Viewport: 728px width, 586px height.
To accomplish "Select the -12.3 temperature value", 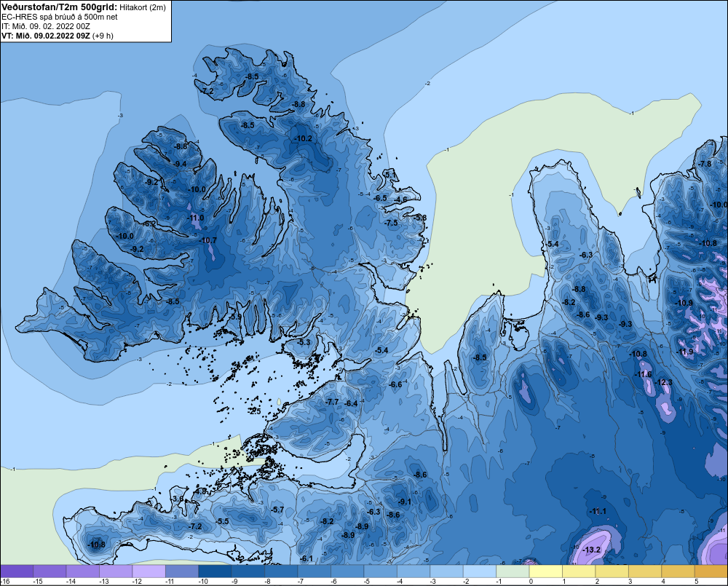I will point(663,382).
